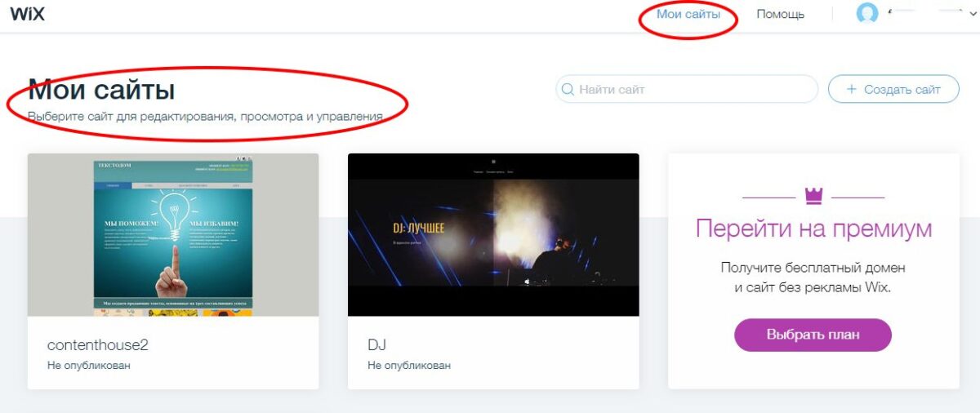Click the Создать сайт button
Image resolution: width=980 pixels, height=413 pixels.
point(893,89)
